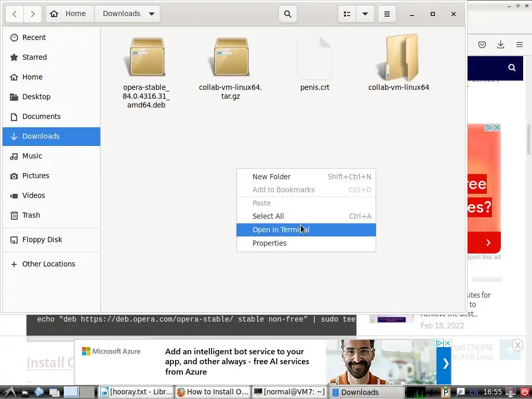Click the echo deb command code block
Viewport: 532px width, 399px height.
pyautogui.click(x=191, y=324)
